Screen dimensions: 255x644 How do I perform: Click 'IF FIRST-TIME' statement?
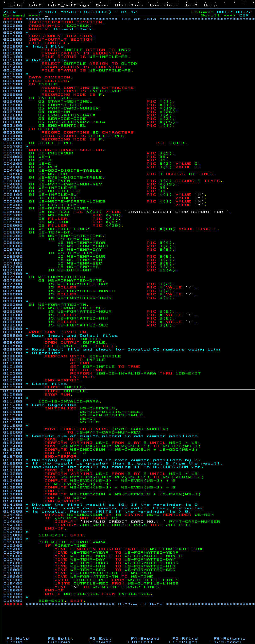tap(65, 545)
